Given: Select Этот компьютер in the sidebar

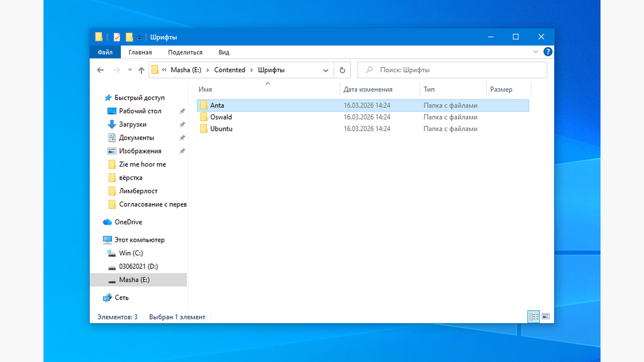Looking at the screenshot, I should (140, 240).
